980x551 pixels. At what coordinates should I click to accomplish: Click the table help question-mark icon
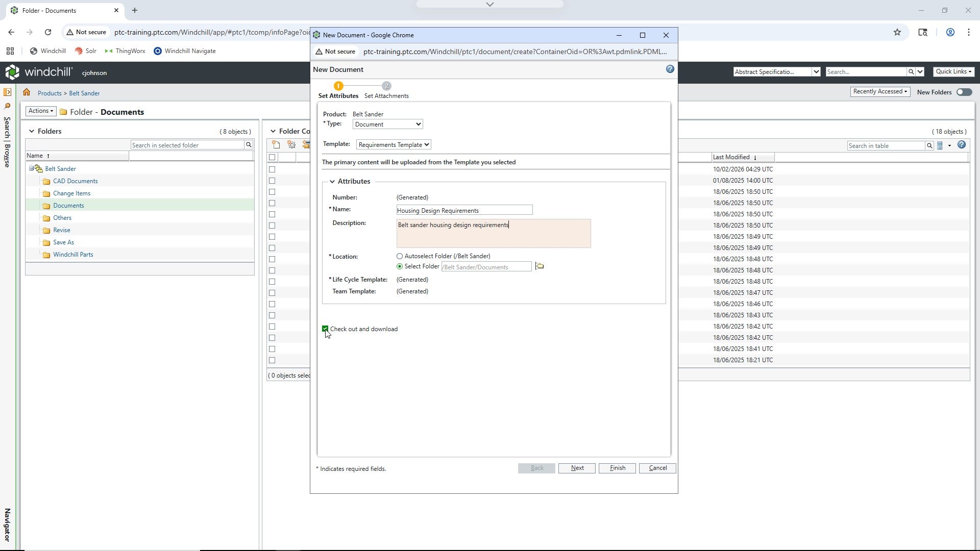click(962, 145)
